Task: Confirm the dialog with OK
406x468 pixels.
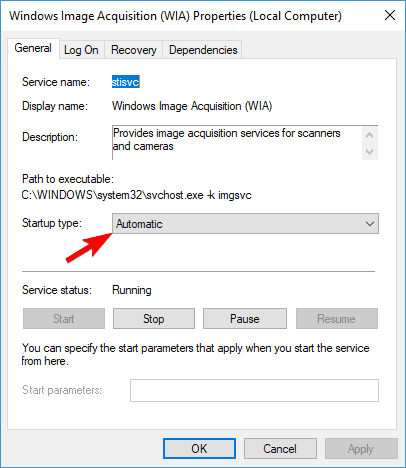Action: pyautogui.click(x=199, y=449)
